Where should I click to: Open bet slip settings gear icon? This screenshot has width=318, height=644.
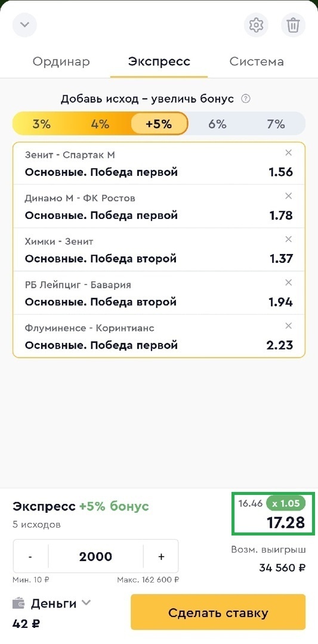tap(256, 25)
